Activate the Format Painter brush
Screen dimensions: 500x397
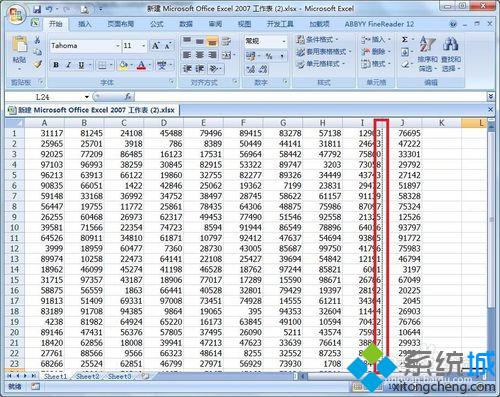point(38,64)
